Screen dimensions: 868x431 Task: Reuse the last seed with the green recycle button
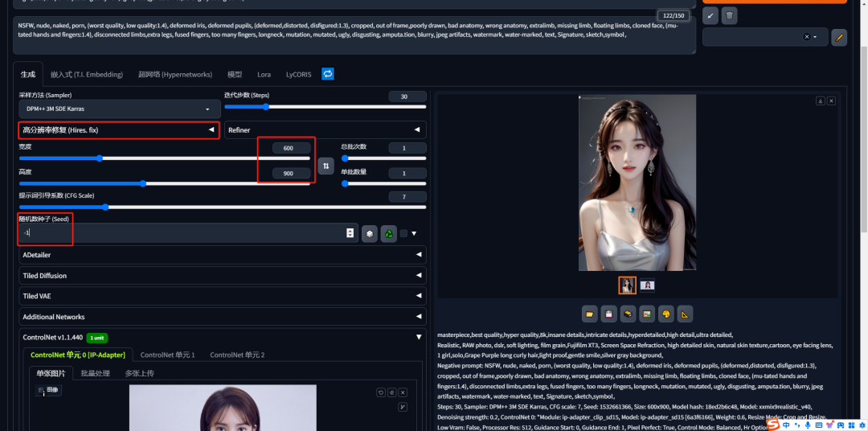[x=389, y=234]
